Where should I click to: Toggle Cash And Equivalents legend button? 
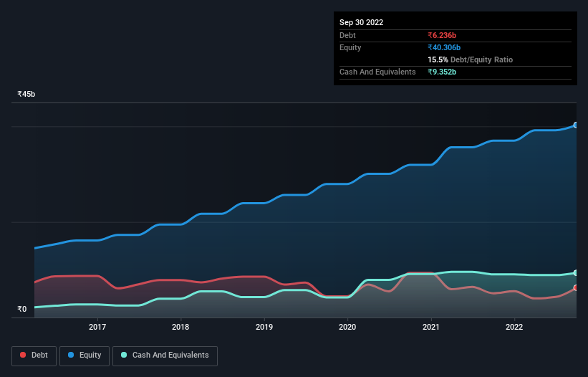[x=165, y=355]
